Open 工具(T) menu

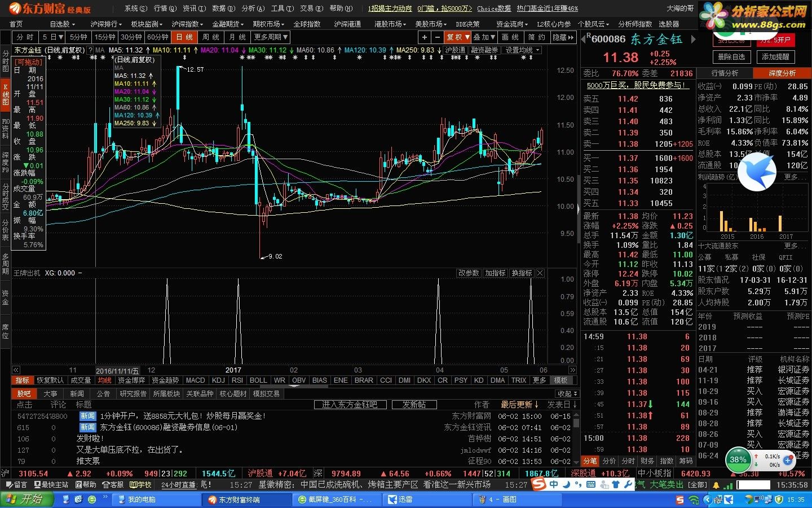[x=282, y=8]
